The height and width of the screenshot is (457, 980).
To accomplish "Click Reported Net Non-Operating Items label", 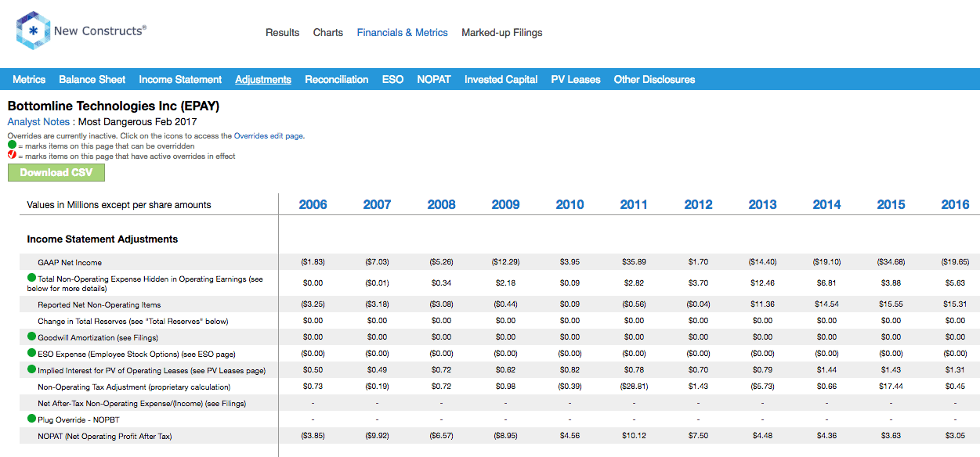I will point(99,304).
